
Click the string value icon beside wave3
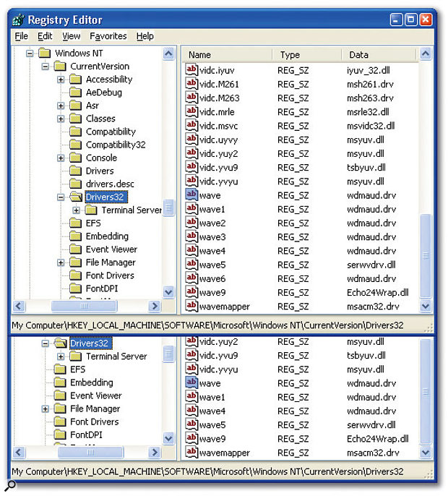click(x=191, y=237)
